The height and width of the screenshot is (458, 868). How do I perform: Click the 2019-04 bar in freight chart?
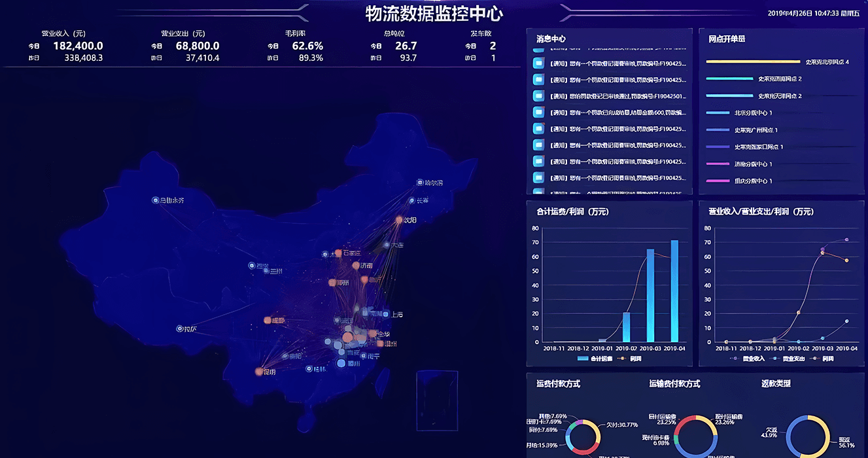tap(674, 291)
